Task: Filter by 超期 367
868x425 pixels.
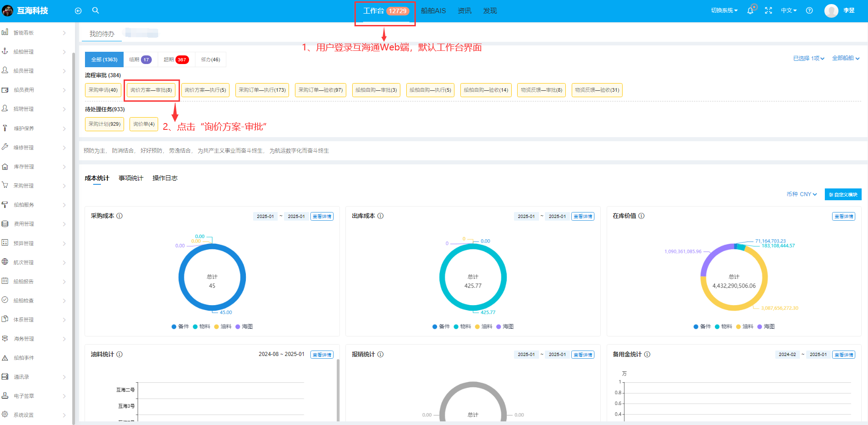Action: pyautogui.click(x=176, y=59)
